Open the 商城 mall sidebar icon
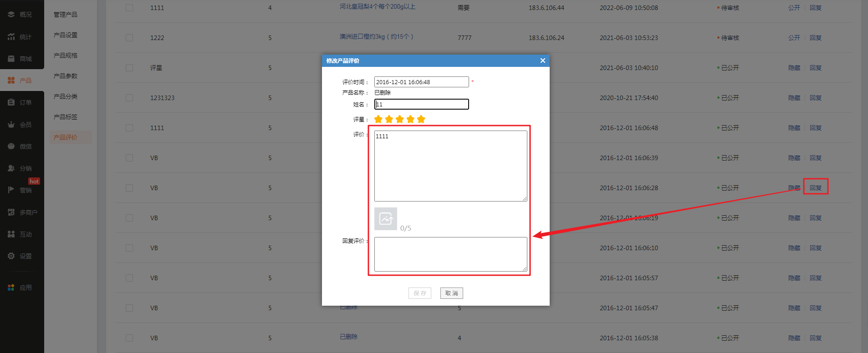868x353 pixels. point(11,59)
